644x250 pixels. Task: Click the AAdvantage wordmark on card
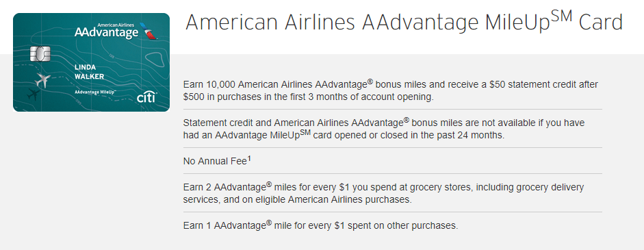coord(107,32)
